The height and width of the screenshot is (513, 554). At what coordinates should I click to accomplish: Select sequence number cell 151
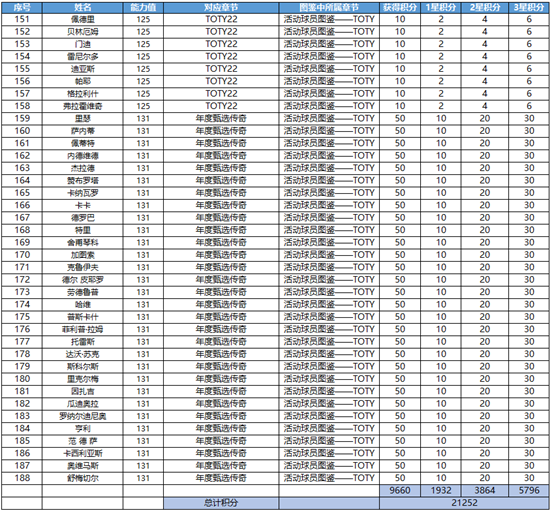click(22, 19)
